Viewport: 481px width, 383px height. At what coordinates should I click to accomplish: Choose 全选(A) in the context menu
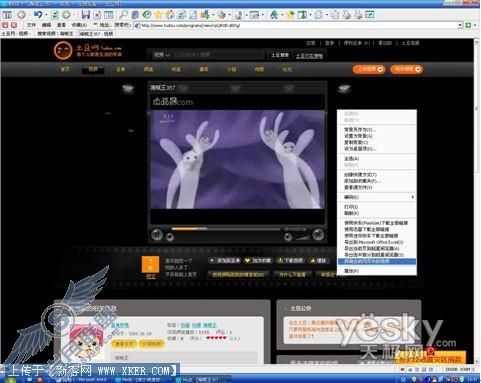(x=377, y=159)
